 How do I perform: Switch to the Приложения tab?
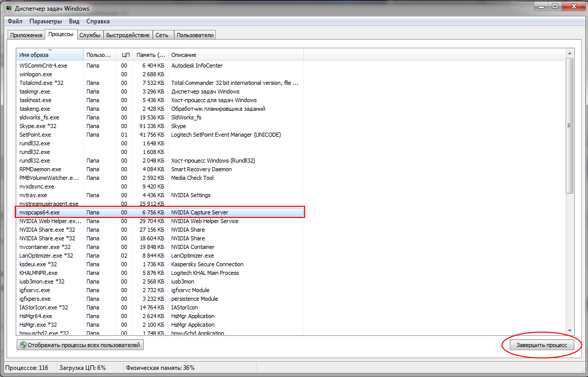pyautogui.click(x=26, y=35)
